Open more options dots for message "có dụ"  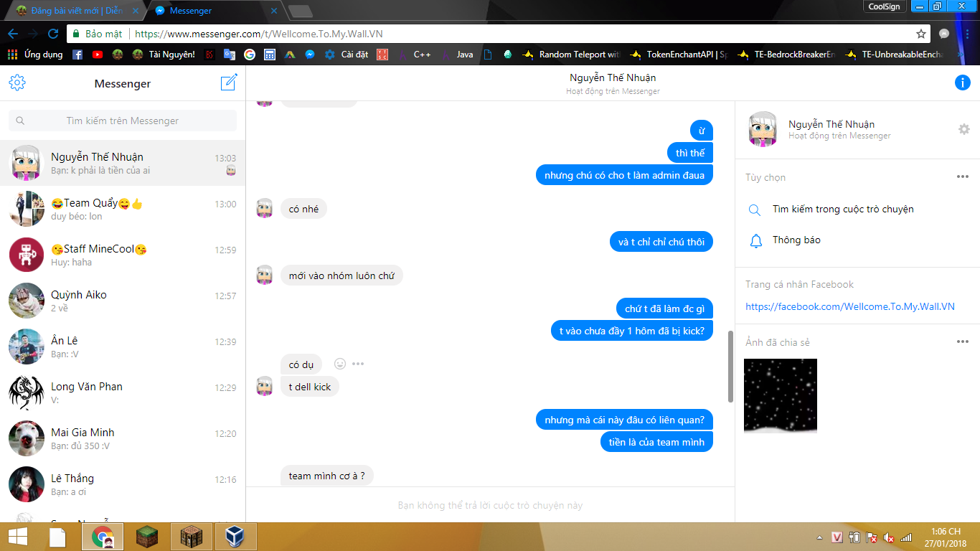click(x=358, y=364)
